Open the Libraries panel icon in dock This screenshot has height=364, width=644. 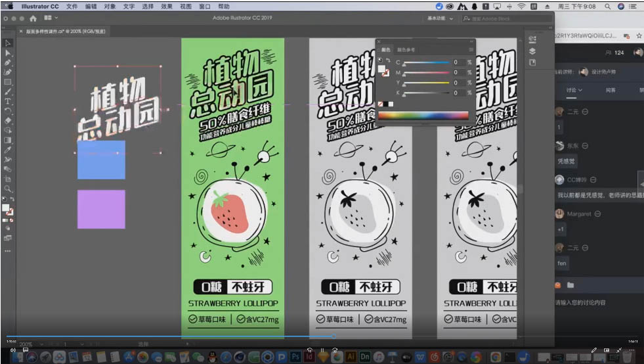(x=532, y=62)
